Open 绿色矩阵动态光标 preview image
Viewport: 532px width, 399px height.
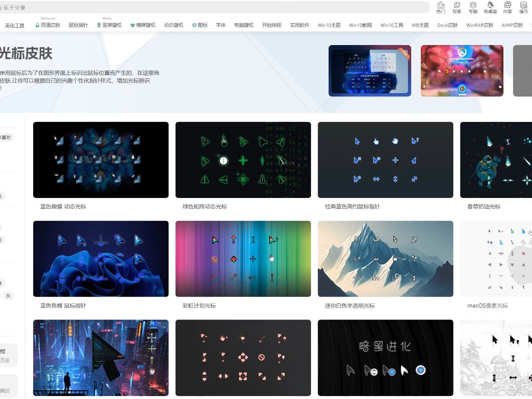tap(243, 160)
